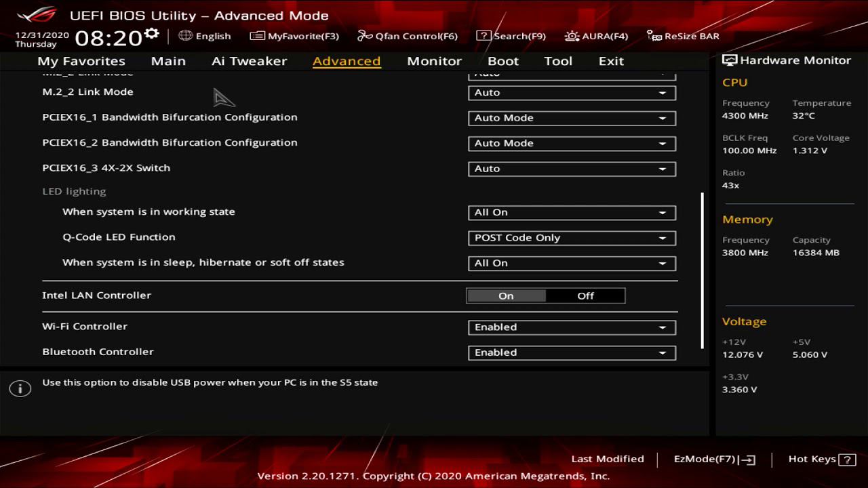Click the vertical scrollbar of the settings list
868x488 pixels.
click(702, 270)
